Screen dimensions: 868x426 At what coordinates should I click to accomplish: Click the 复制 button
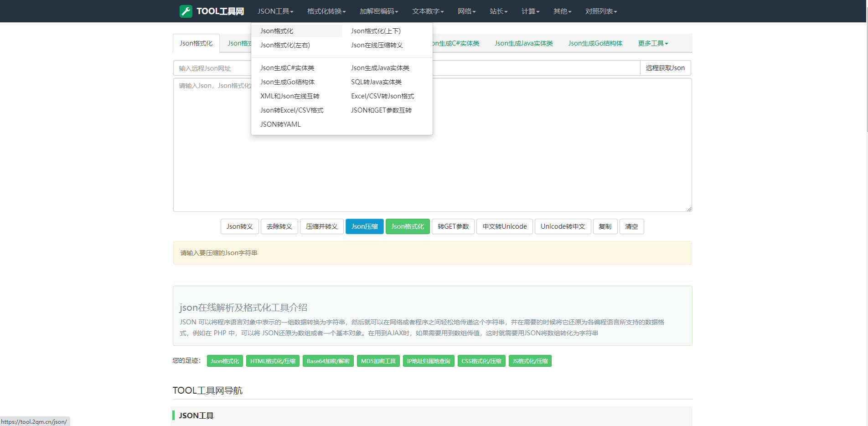tap(605, 226)
